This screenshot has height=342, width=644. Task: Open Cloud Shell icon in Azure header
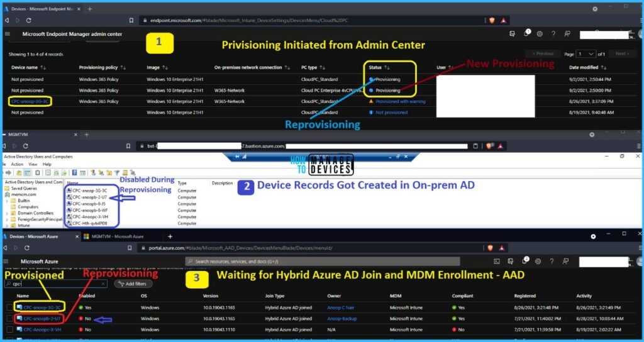point(497,261)
